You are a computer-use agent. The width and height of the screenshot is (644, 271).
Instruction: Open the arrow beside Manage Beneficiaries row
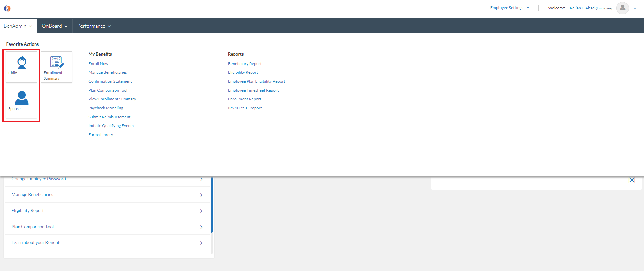click(x=201, y=195)
